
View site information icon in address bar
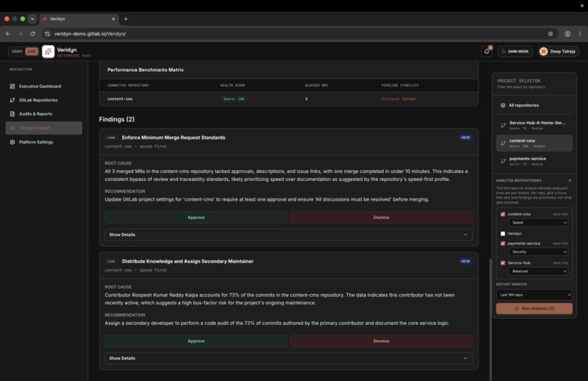pyautogui.click(x=47, y=34)
